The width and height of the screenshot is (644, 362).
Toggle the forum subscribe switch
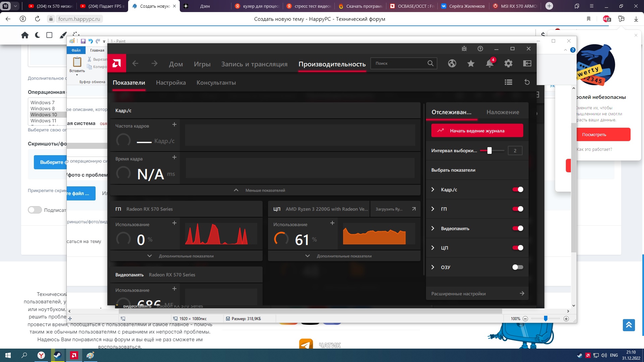pyautogui.click(x=35, y=210)
